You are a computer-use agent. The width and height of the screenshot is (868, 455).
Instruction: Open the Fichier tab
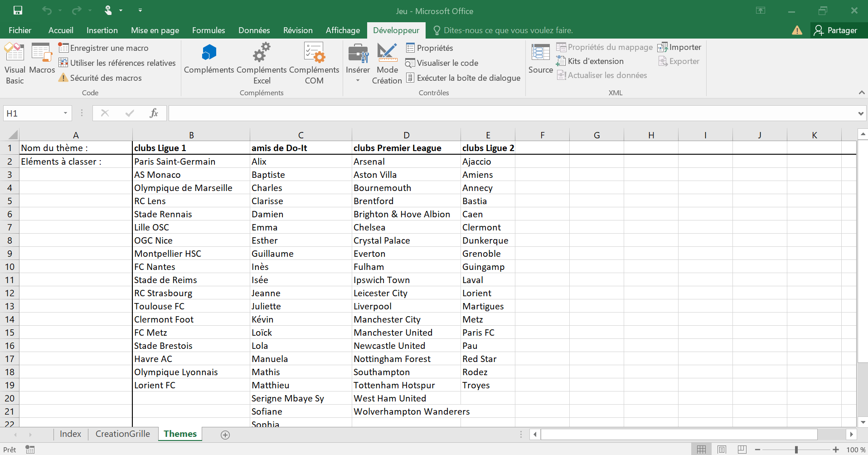[20, 30]
